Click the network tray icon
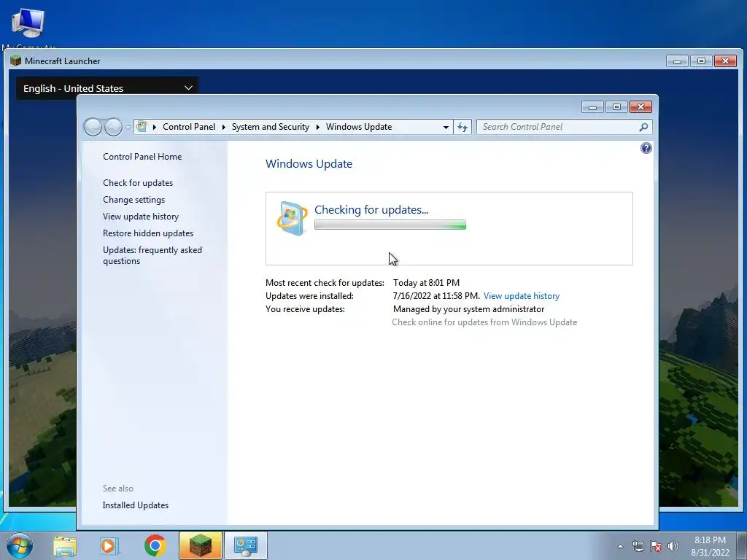This screenshot has width=747, height=560. tap(638, 546)
